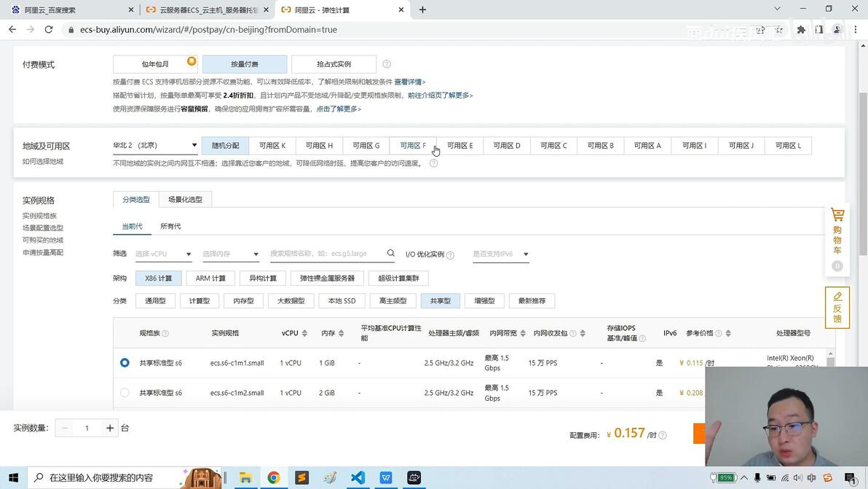Open the 查看详情 link
The width and height of the screenshot is (868, 489).
click(410, 82)
